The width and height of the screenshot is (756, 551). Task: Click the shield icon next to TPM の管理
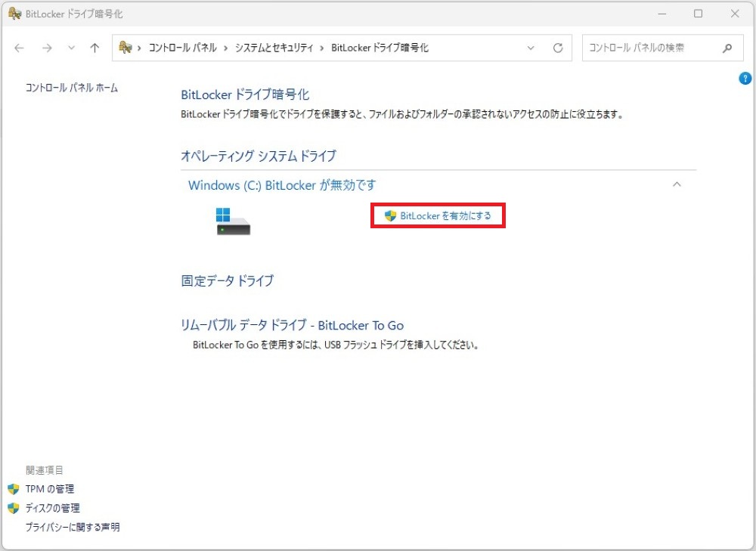(13, 488)
